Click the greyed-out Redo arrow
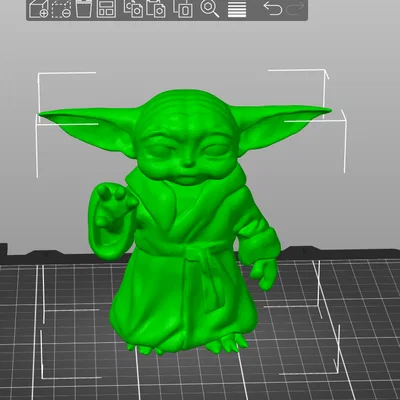This screenshot has height=400, width=400. (295, 8)
